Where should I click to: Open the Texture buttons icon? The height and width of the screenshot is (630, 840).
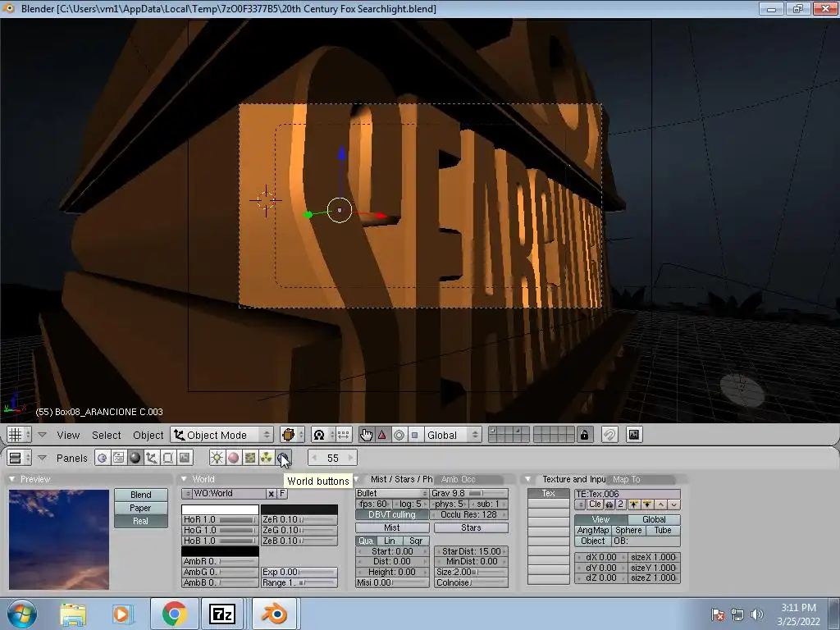(x=249, y=458)
